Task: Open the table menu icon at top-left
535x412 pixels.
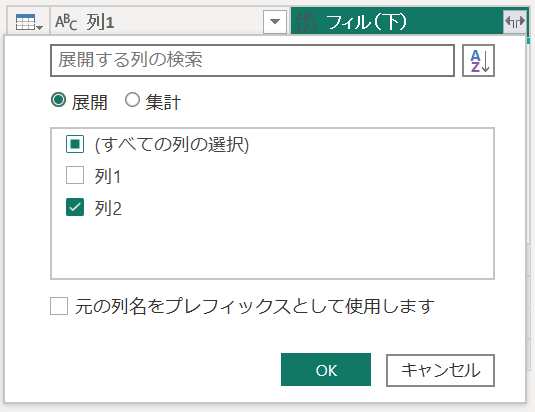Action: [x=29, y=22]
